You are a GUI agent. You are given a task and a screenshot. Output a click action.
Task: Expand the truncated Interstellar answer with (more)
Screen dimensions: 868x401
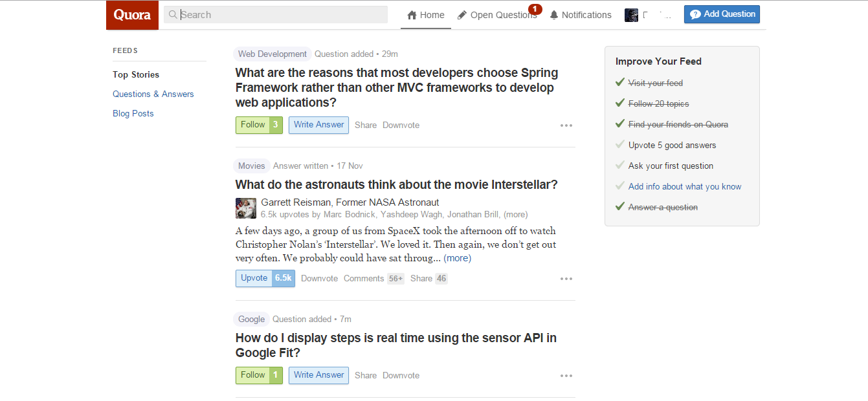pos(457,258)
